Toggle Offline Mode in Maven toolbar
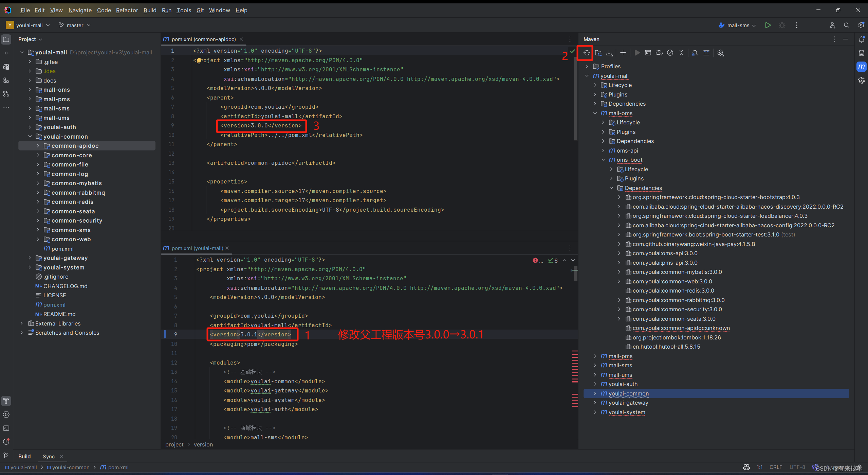The image size is (868, 475). tap(659, 53)
